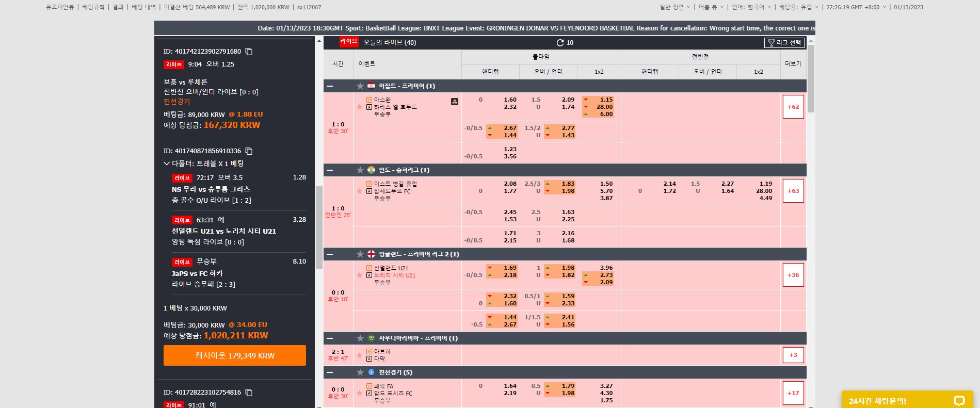Click the 친선경기 globe icon

(x=371, y=372)
